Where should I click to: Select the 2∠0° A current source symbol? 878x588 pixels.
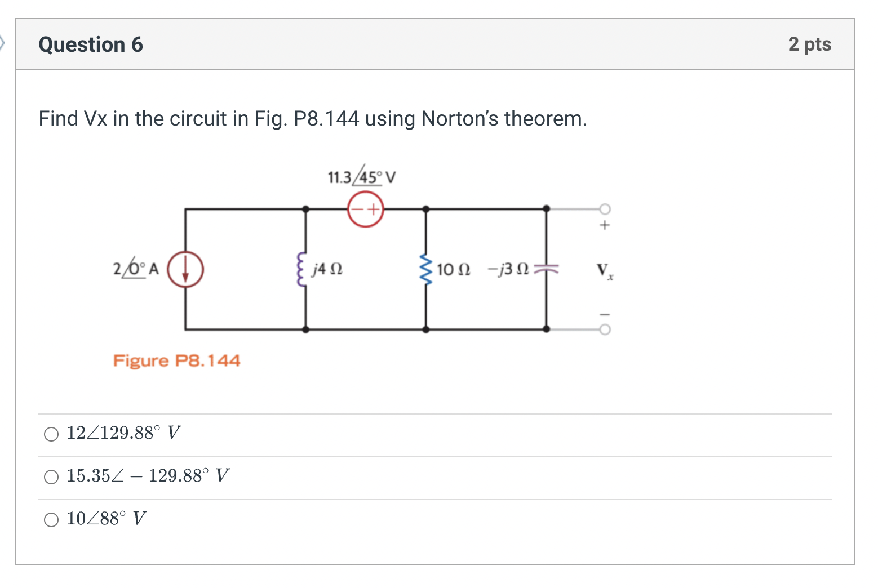(x=185, y=270)
